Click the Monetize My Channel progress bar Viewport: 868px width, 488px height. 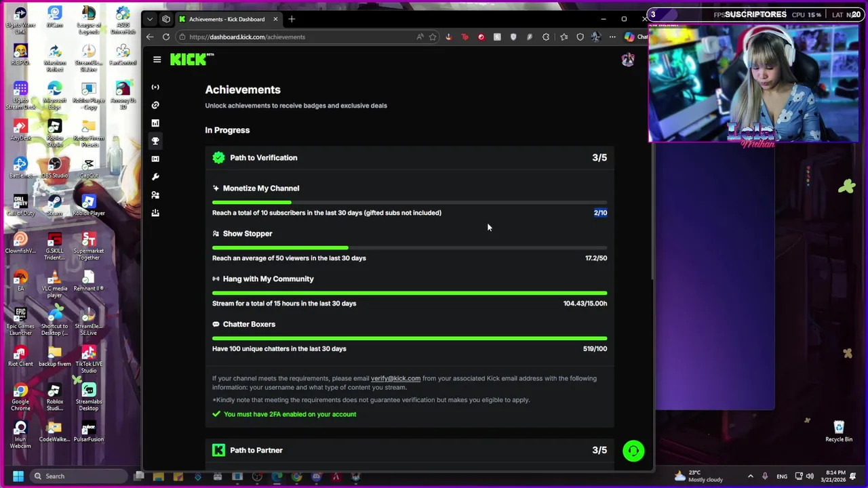[x=410, y=202]
